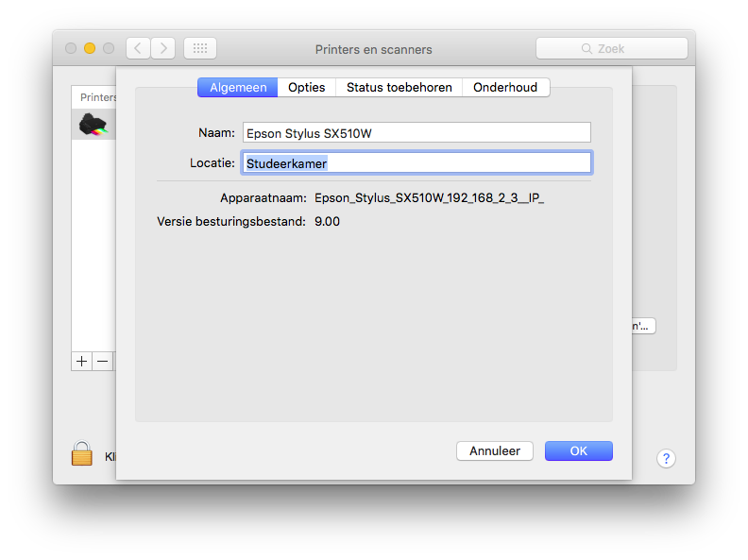Select the Epson printer icon in list

click(x=93, y=125)
